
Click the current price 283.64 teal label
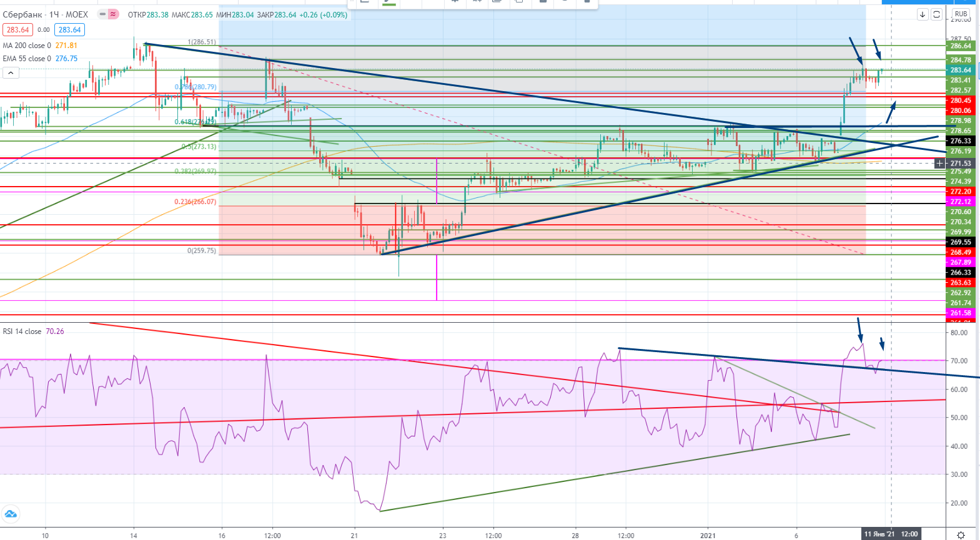(960, 70)
